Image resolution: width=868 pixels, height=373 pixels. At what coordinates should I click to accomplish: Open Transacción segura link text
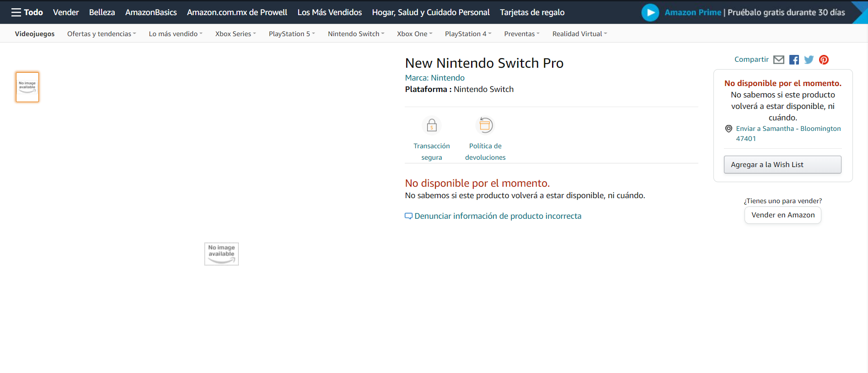pos(432,151)
